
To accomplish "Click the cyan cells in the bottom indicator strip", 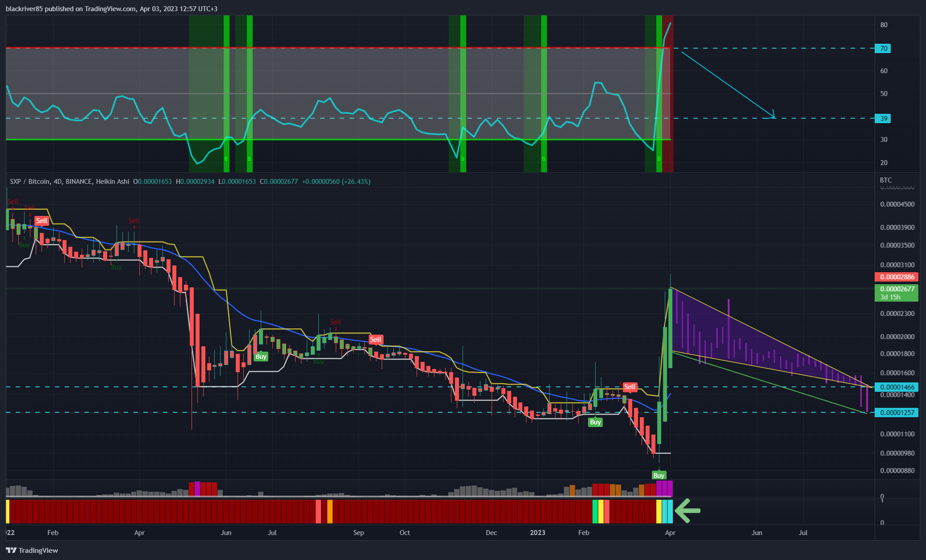I will click(x=667, y=512).
